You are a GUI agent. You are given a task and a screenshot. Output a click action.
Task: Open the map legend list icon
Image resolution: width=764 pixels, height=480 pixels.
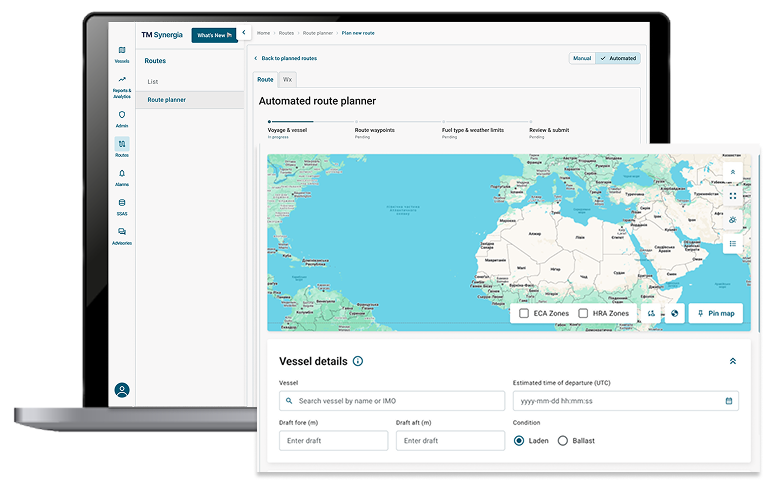tap(732, 243)
